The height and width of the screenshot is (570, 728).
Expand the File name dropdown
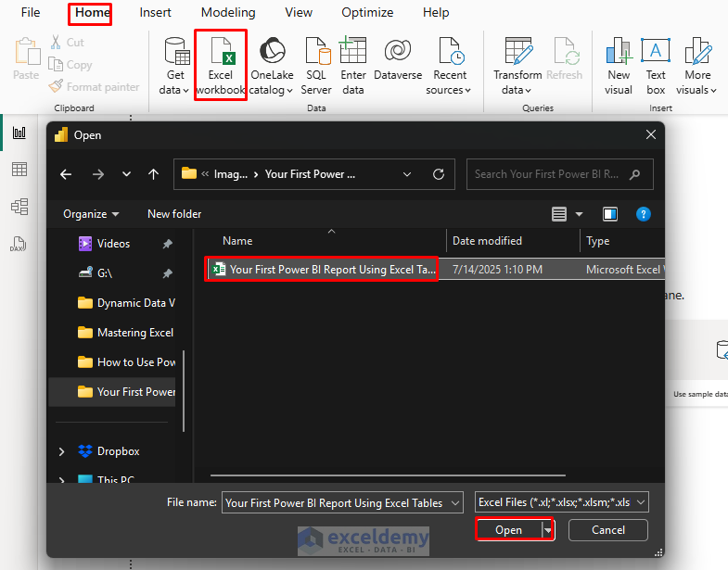tap(455, 502)
